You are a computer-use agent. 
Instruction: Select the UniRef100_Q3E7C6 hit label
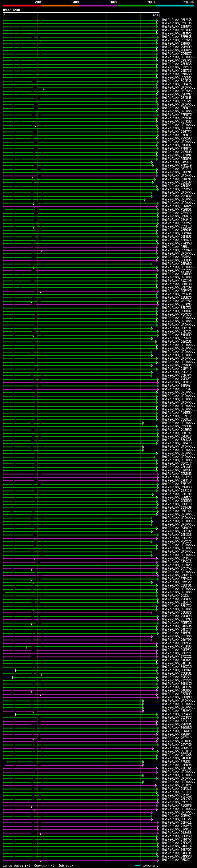176,71
